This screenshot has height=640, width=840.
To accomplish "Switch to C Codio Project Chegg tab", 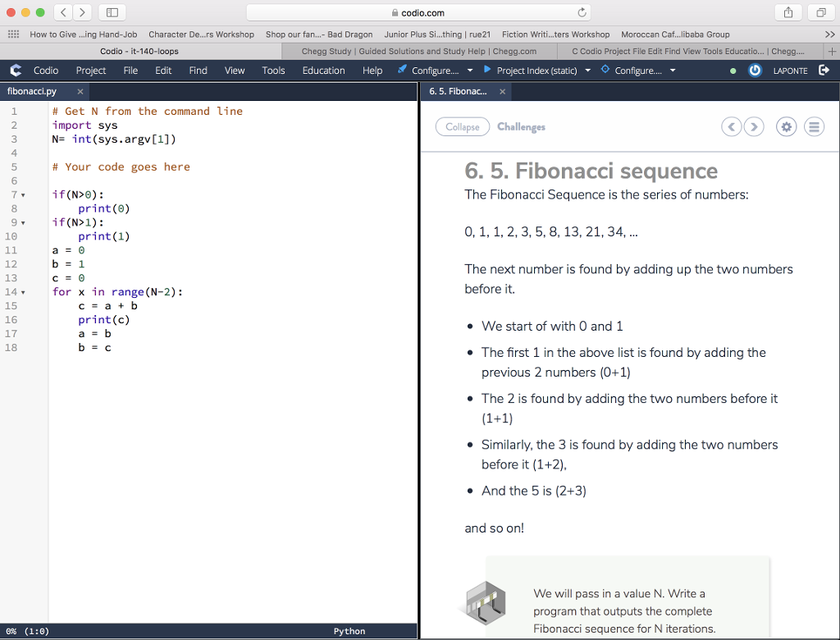I will click(x=689, y=52).
